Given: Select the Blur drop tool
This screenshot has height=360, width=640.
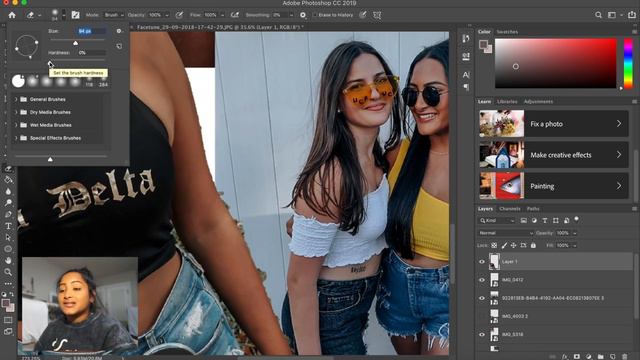Looking at the screenshot, I should [8, 191].
